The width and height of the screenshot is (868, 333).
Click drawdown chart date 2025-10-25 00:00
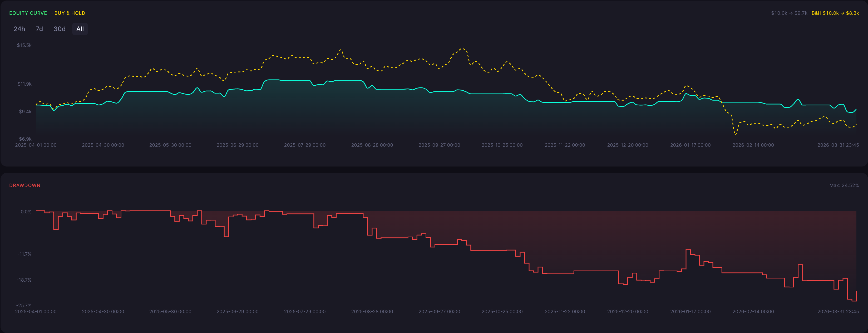[x=502, y=312]
